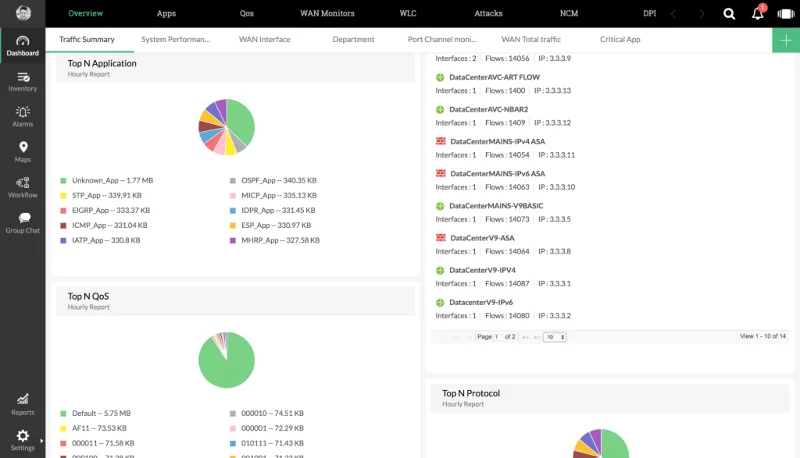
Task: Switch to the System Performance tab
Action: (x=176, y=40)
